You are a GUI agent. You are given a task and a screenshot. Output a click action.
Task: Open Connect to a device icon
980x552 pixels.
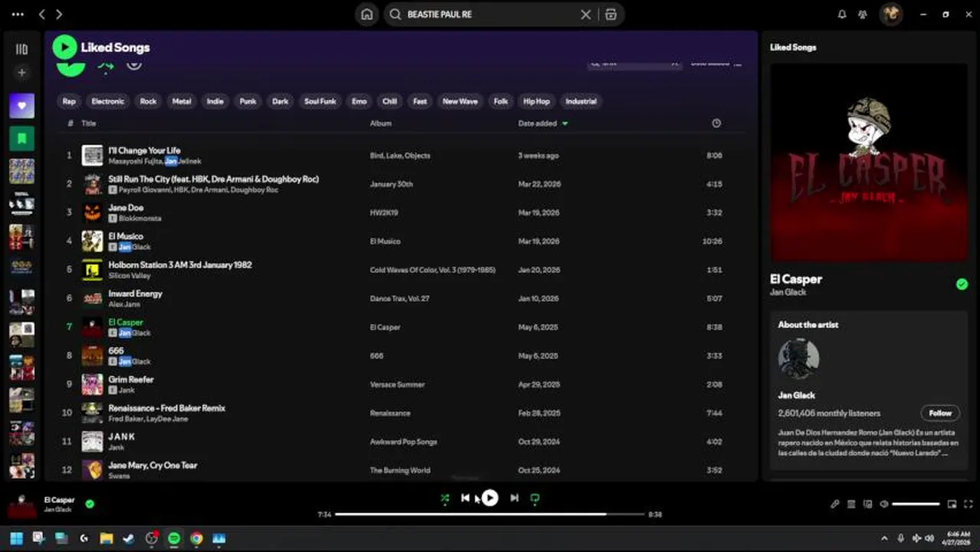(x=867, y=504)
